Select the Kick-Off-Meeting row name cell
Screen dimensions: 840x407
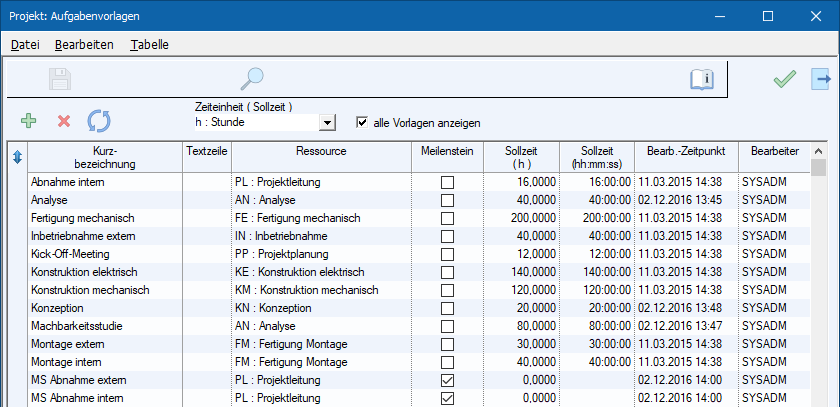[104, 255]
